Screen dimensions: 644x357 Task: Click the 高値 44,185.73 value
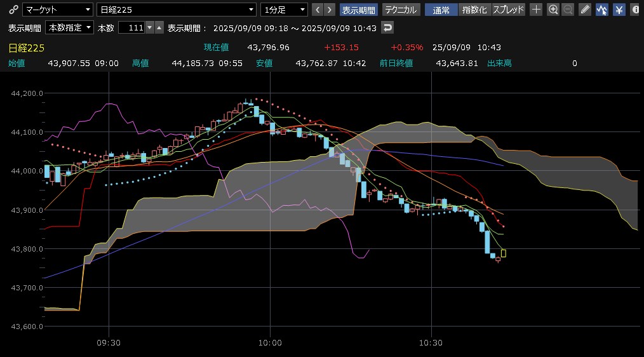pyautogui.click(x=192, y=64)
